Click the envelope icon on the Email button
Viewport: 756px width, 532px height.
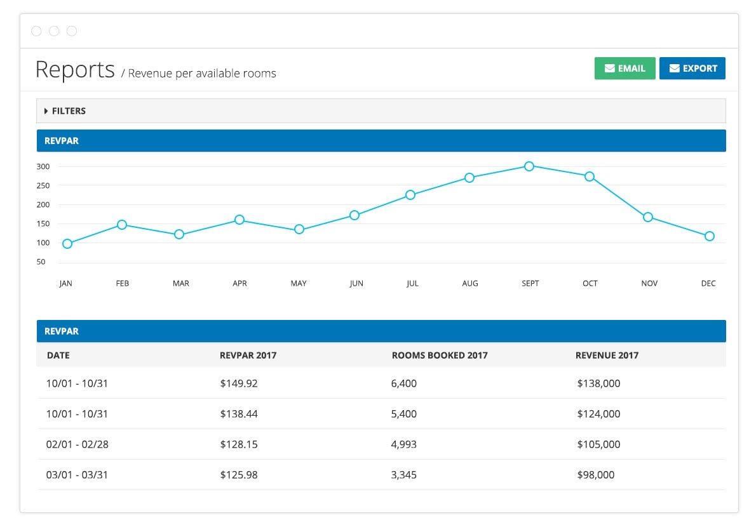[x=610, y=68]
